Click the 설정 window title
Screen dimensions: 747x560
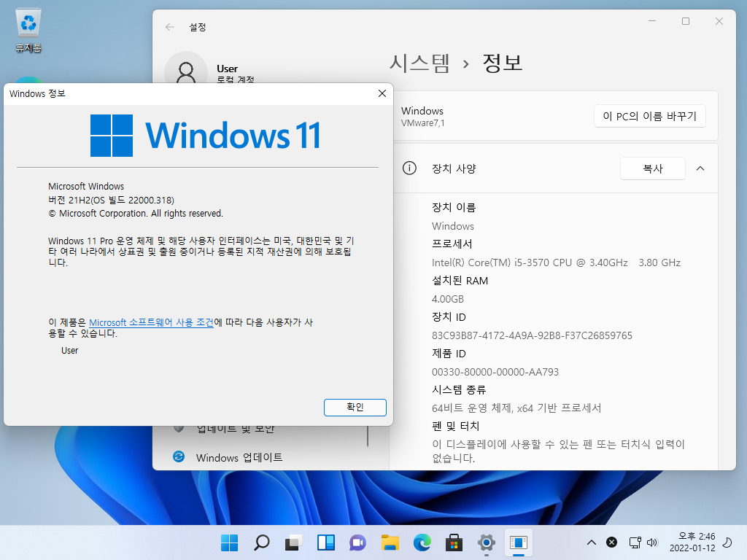[197, 27]
